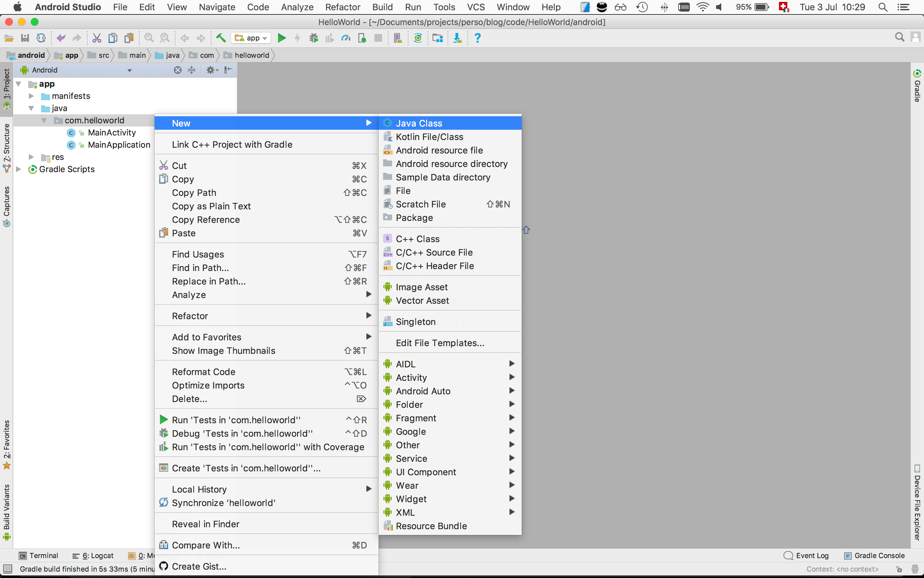This screenshot has width=924, height=578.
Task: Open the Event Log tool window
Action: [806, 556]
